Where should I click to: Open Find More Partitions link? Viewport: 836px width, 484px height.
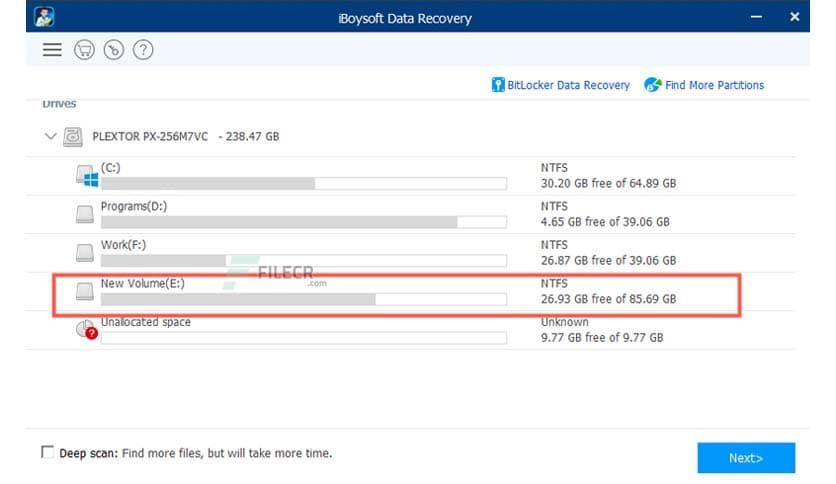click(714, 85)
